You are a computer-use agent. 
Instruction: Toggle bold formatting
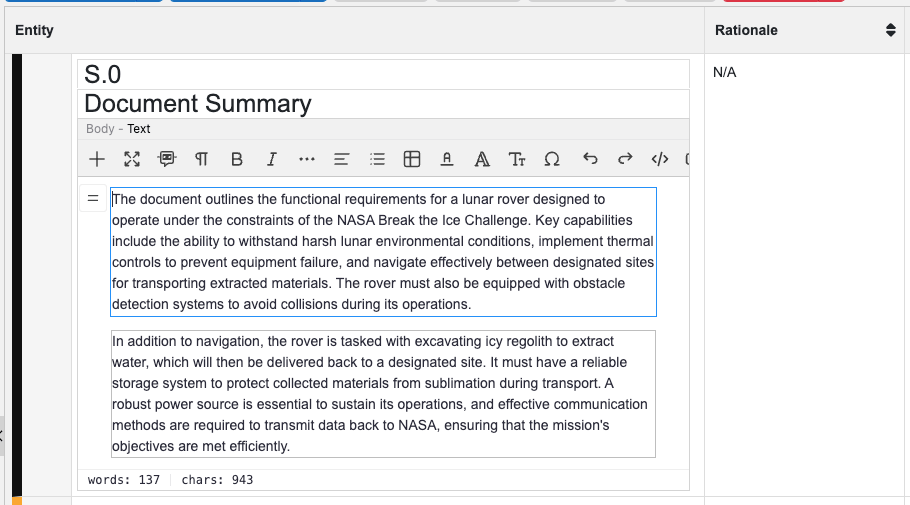(x=236, y=159)
